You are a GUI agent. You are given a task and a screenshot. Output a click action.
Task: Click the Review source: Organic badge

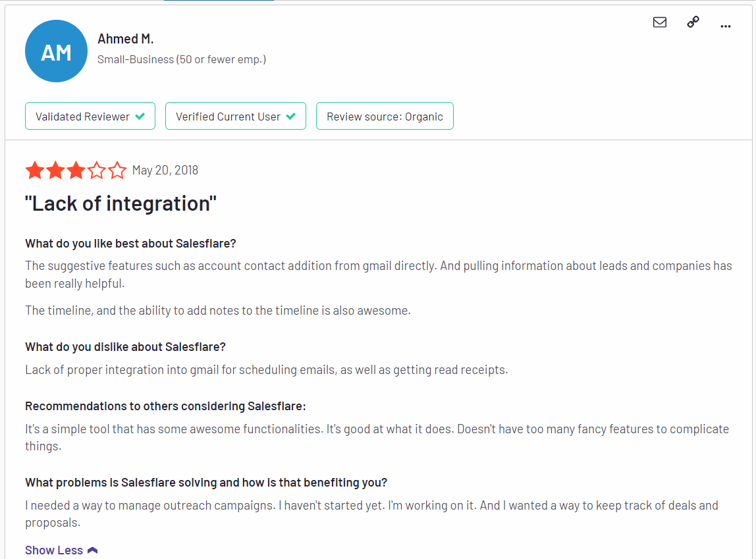[x=385, y=116]
